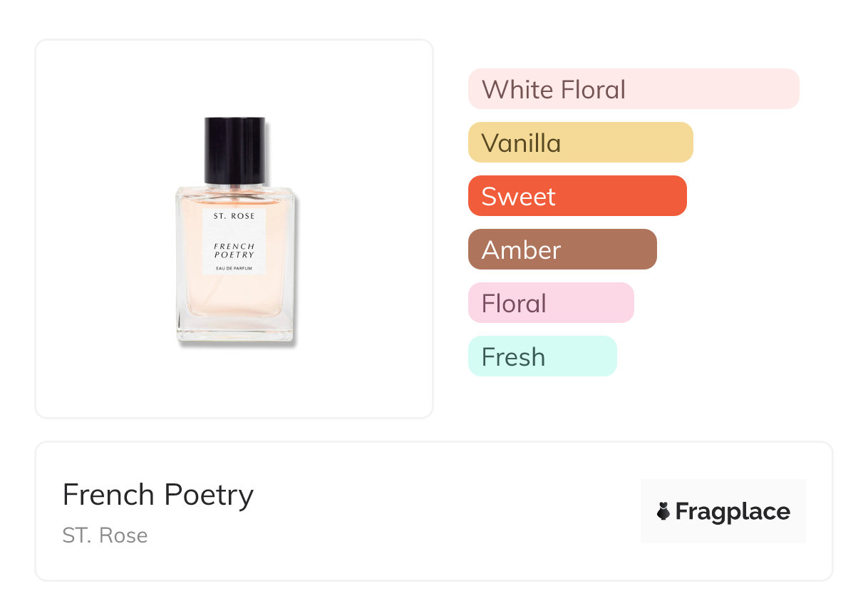
Task: Select the White Floral accord bar
Action: click(634, 89)
